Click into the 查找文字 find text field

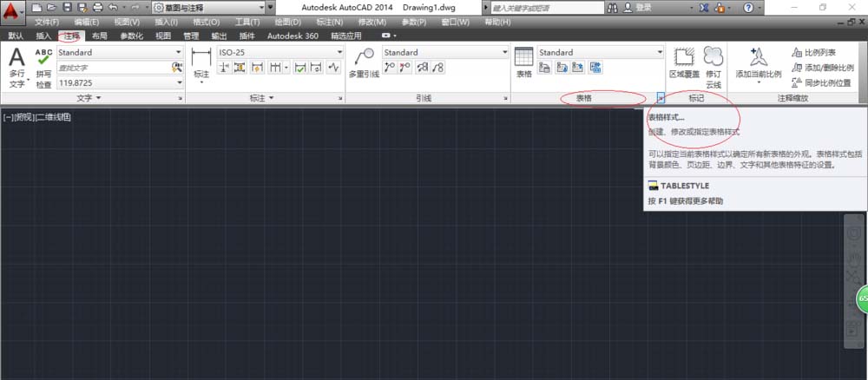[114, 68]
